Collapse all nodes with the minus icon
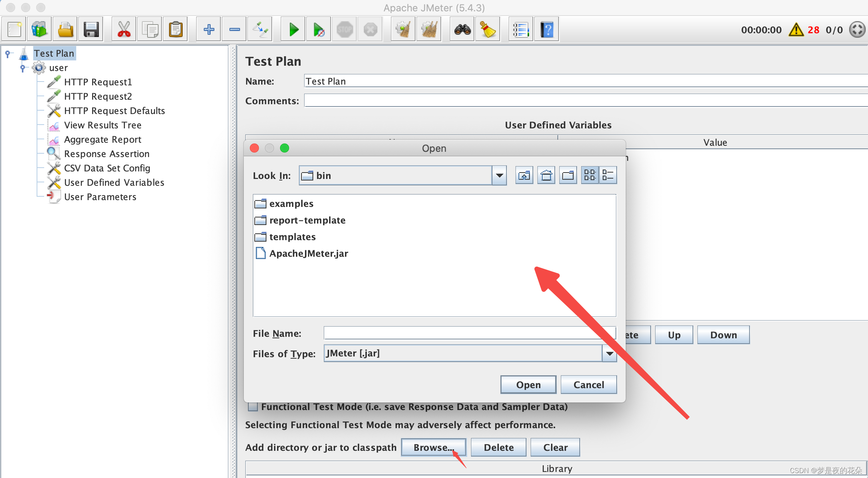The image size is (868, 478). point(234,29)
